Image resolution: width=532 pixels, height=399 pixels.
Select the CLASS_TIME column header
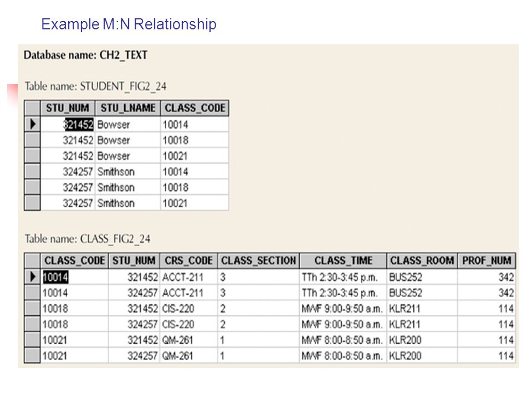click(x=344, y=260)
